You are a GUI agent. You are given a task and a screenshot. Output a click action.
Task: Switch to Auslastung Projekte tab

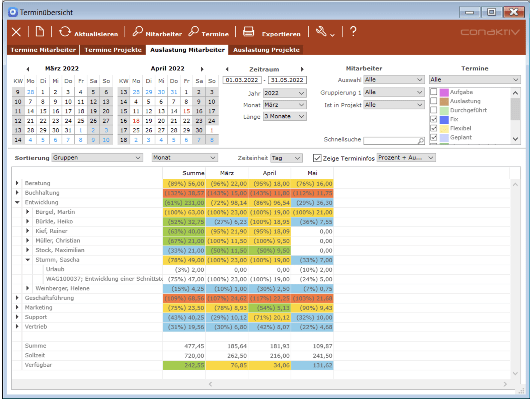pos(266,50)
